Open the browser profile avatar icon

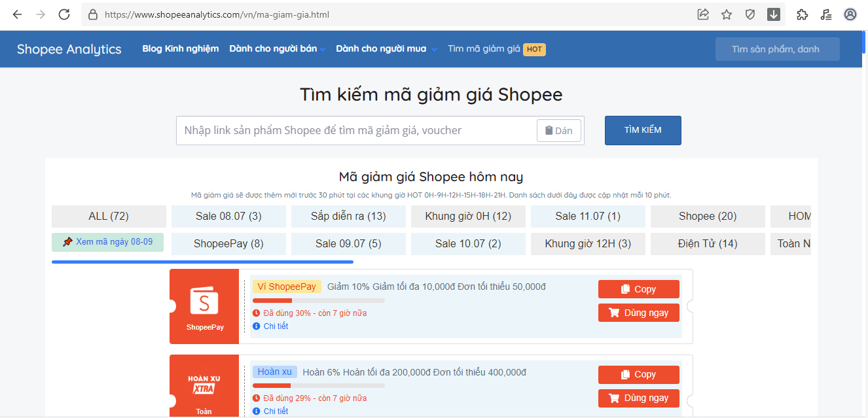(850, 14)
